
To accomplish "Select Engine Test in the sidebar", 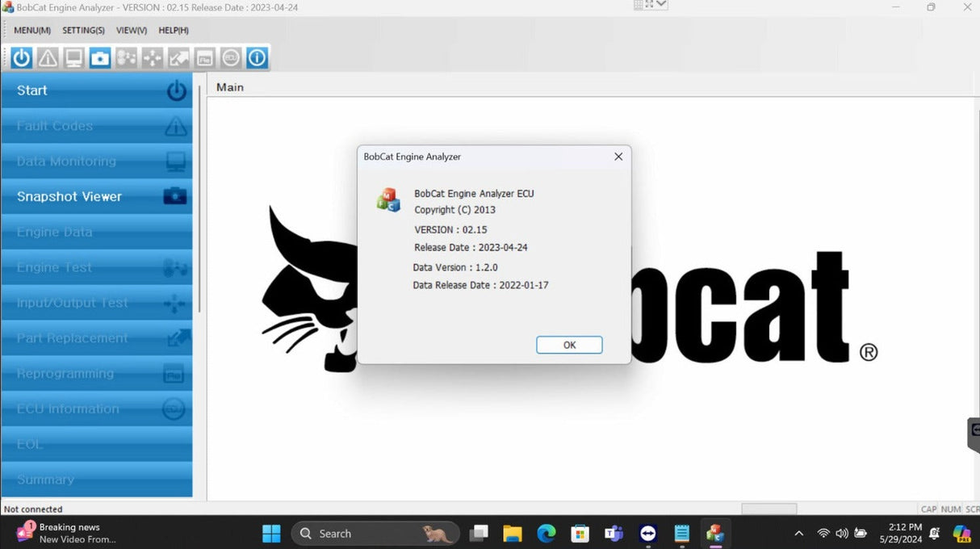I will 97,267.
